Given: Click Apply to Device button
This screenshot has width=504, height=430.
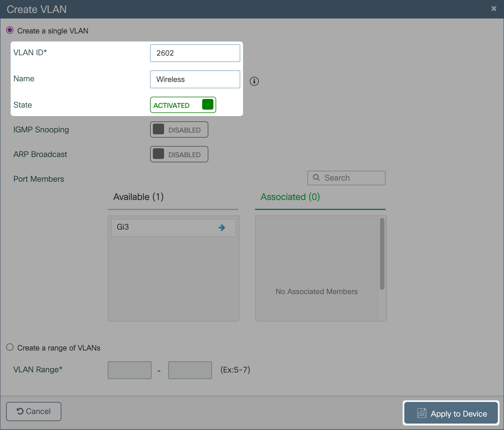Looking at the screenshot, I should coord(451,413).
